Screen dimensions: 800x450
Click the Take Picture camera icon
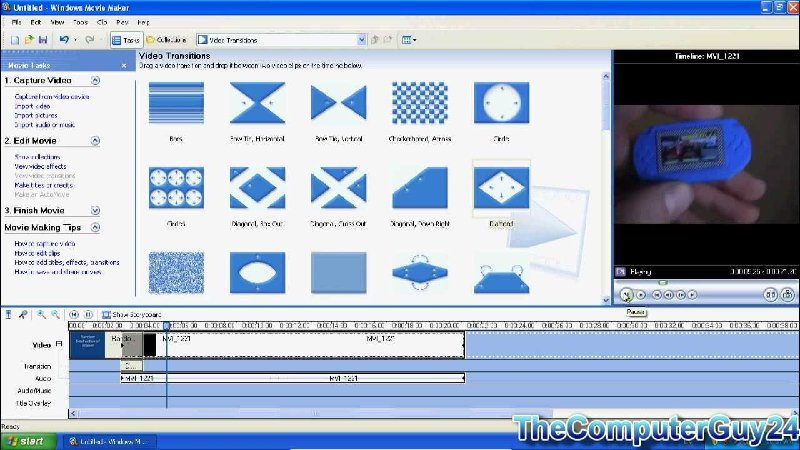point(787,294)
